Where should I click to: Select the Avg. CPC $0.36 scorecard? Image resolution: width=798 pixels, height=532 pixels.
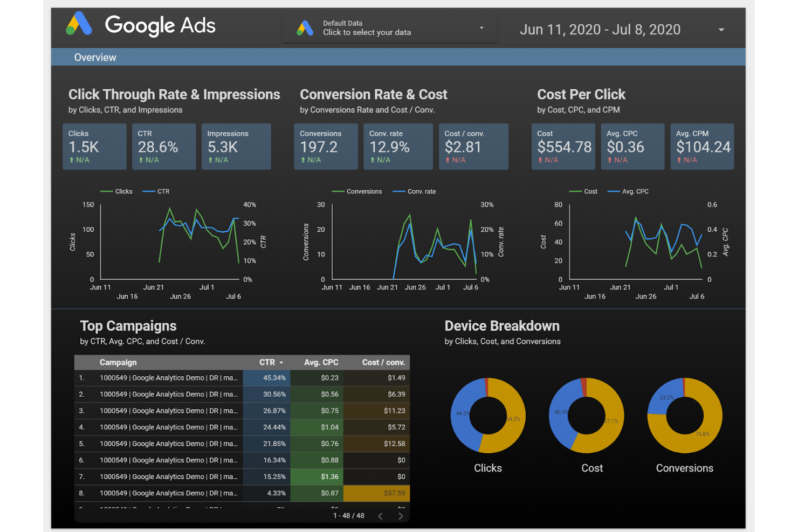(x=632, y=147)
